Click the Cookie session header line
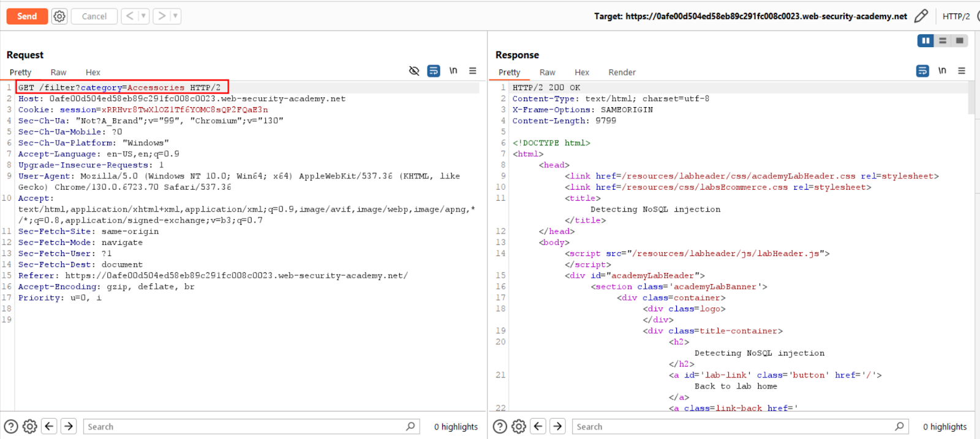The width and height of the screenshot is (980, 439). pos(143,110)
